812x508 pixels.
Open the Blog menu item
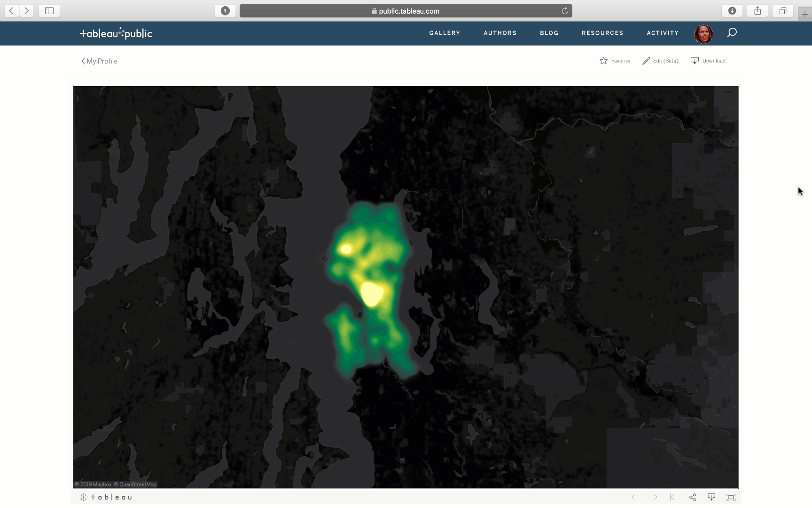549,33
